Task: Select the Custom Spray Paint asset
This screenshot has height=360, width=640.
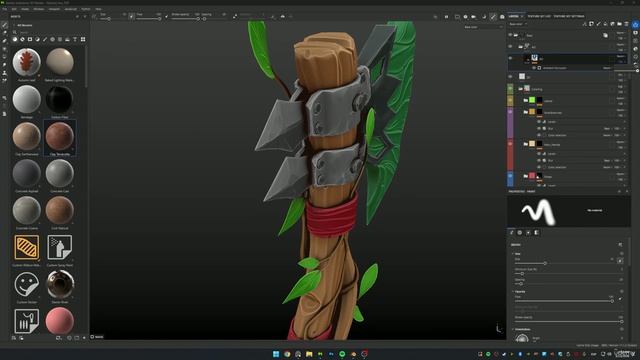Action: pos(60,247)
